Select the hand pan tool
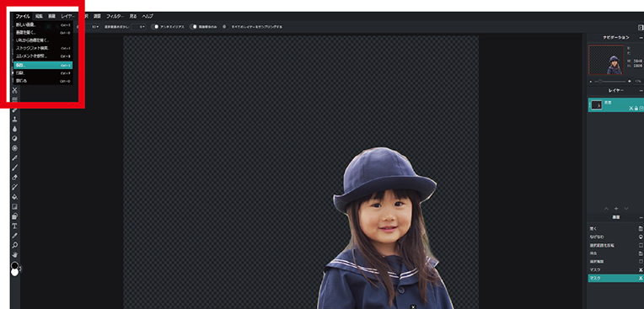644x309 pixels. (x=15, y=255)
